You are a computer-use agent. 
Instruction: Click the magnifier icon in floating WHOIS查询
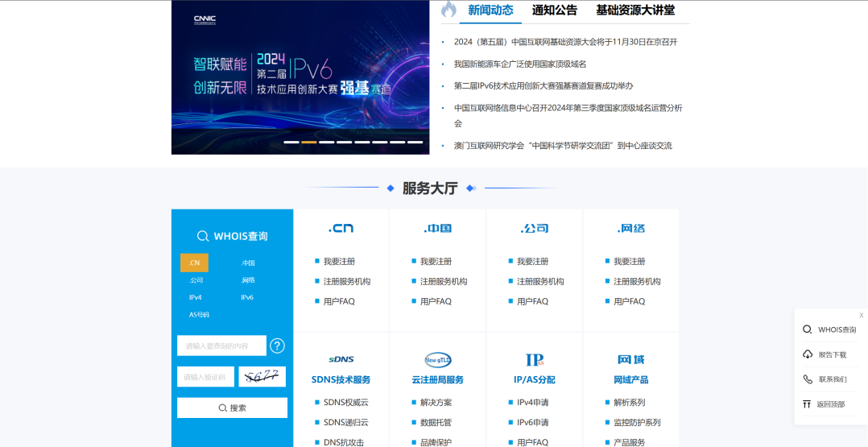808,329
